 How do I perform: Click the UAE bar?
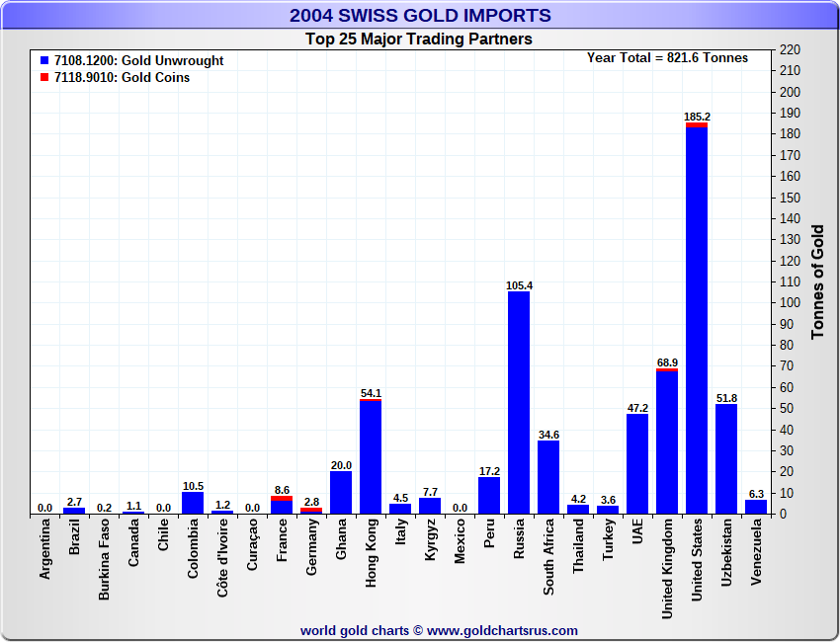tap(637, 464)
